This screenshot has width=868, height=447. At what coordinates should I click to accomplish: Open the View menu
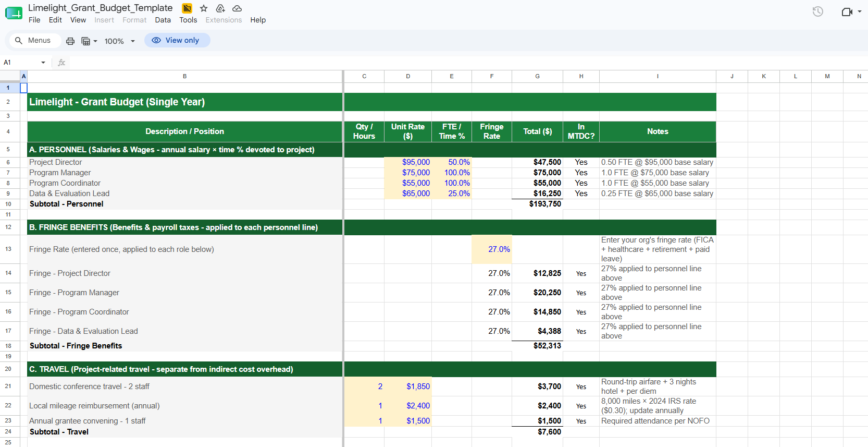pyautogui.click(x=78, y=20)
